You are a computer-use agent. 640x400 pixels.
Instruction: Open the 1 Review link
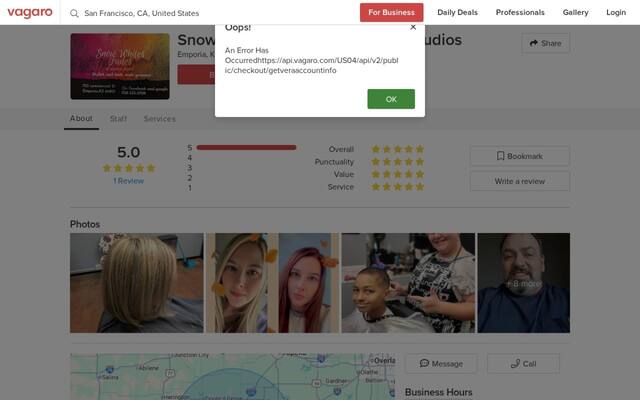point(129,181)
